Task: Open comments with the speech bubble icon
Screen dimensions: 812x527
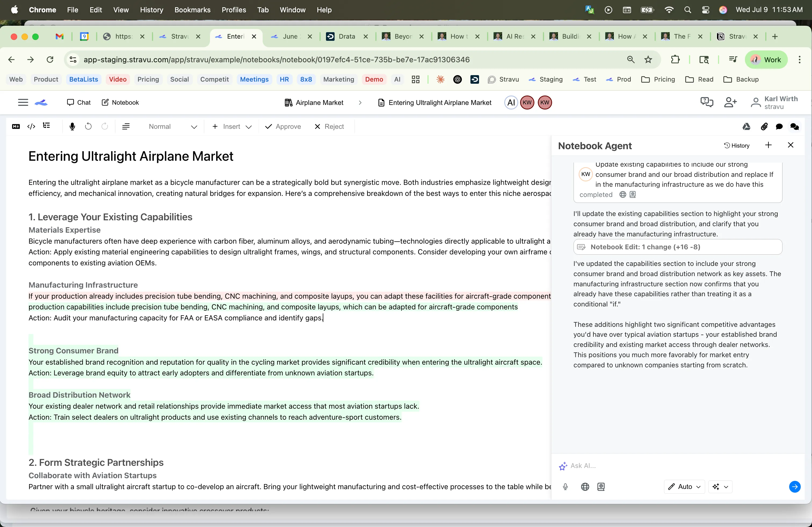Action: (x=779, y=126)
